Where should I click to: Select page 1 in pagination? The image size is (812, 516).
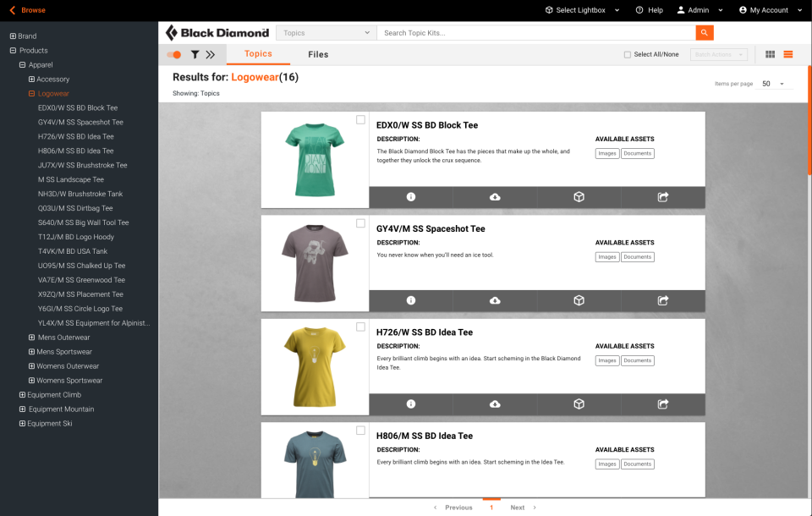tap(491, 508)
